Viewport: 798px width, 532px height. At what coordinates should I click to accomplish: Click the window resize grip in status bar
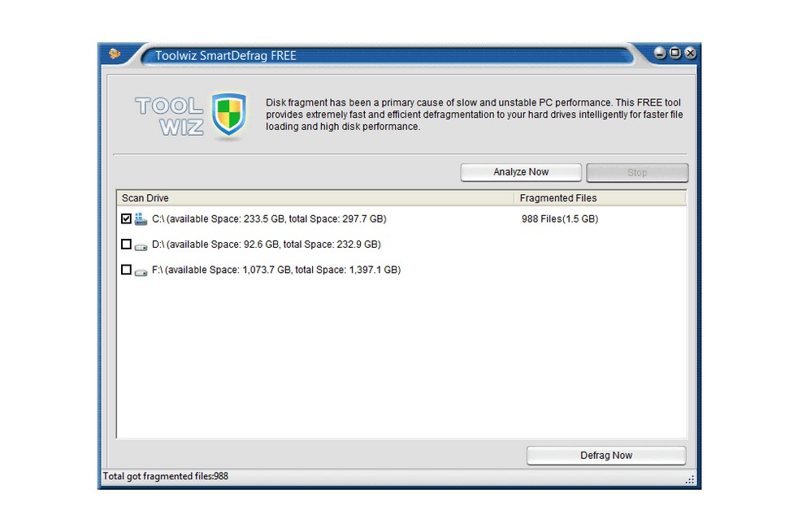[690, 479]
